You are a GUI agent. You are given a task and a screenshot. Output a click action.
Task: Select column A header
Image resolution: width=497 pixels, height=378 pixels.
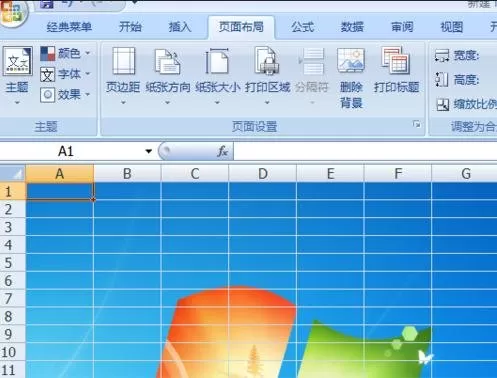(60, 174)
